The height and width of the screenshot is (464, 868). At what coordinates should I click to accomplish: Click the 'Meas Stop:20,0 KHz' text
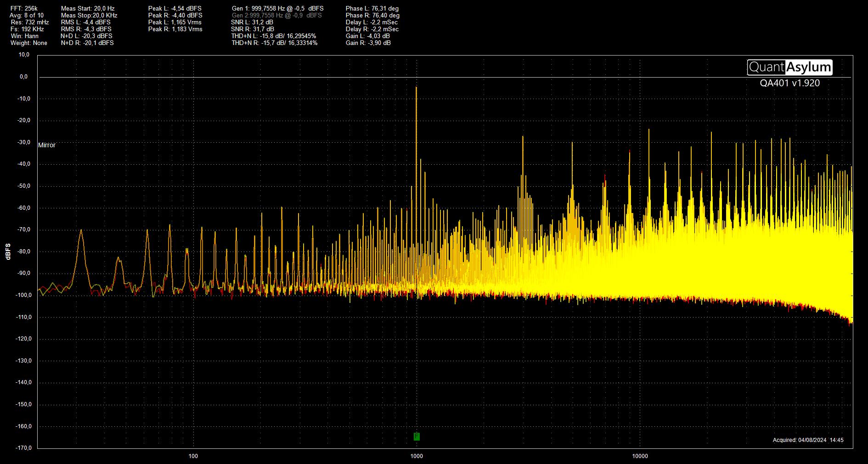coord(89,15)
